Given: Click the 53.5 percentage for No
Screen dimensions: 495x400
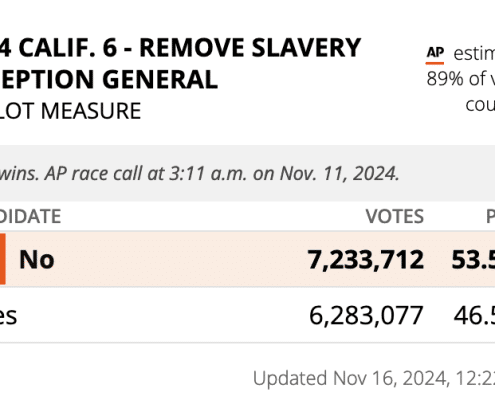Looking at the screenshot, I should 473,260.
